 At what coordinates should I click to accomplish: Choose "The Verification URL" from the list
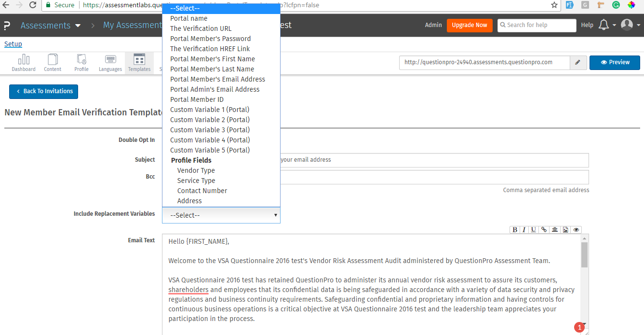click(201, 28)
